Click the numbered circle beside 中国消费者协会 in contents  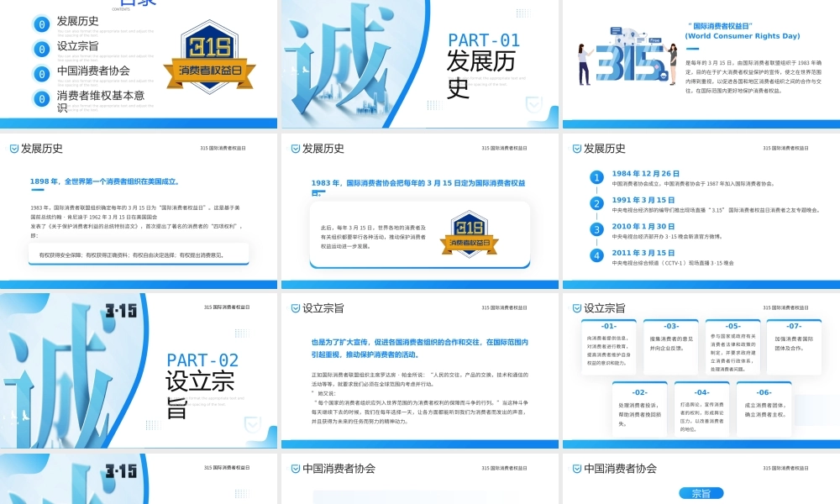point(41,73)
